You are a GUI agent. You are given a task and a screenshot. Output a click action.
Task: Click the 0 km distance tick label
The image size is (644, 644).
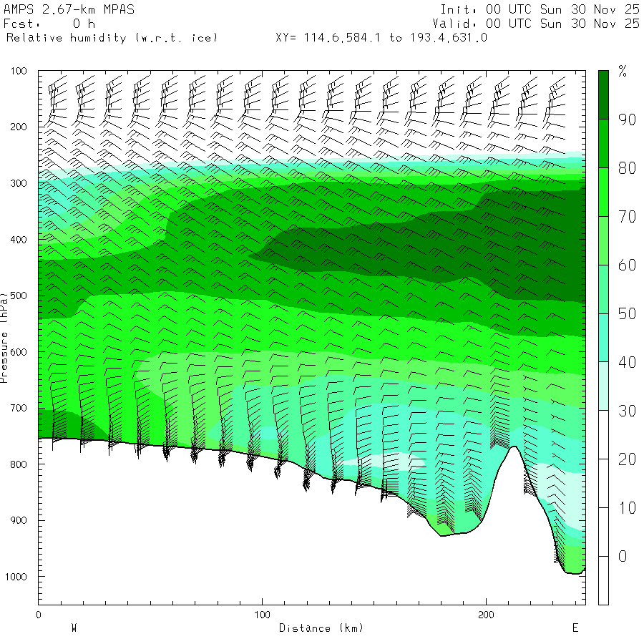(39, 615)
